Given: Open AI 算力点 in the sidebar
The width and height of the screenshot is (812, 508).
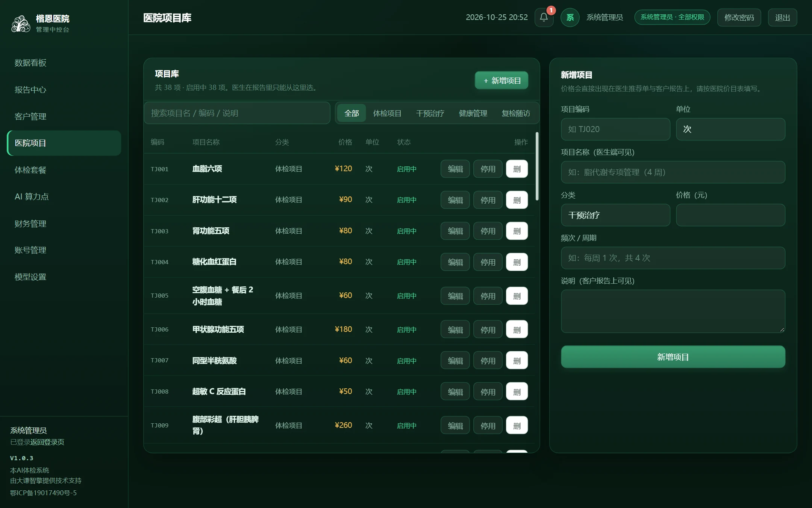Looking at the screenshot, I should pyautogui.click(x=64, y=196).
